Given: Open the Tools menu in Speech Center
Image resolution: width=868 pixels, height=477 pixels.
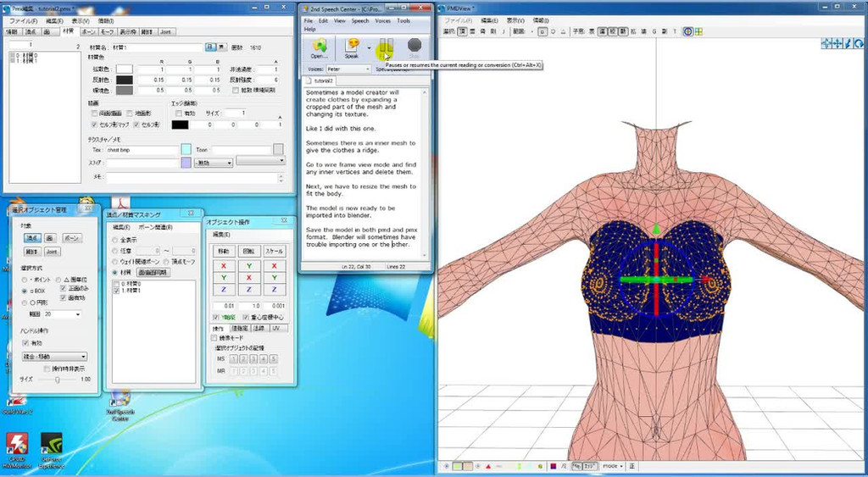Looking at the screenshot, I should (403, 21).
